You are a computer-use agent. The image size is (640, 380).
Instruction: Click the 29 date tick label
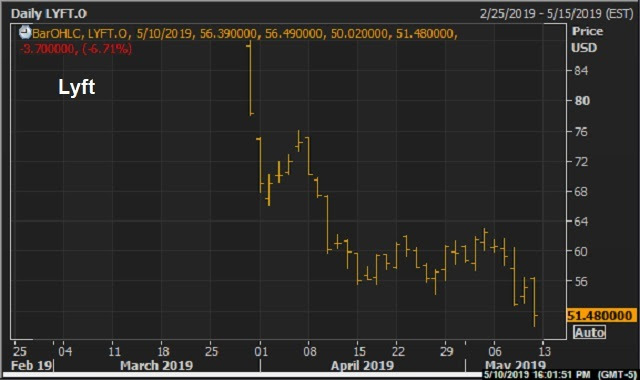[447, 351]
